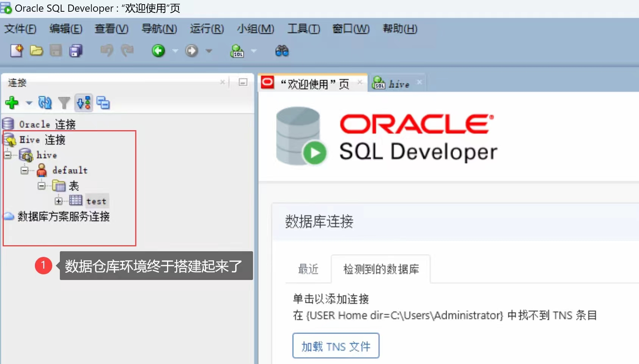Image resolution: width=639 pixels, height=364 pixels.
Task: Switch to the hive worksheet tab
Action: (x=398, y=84)
